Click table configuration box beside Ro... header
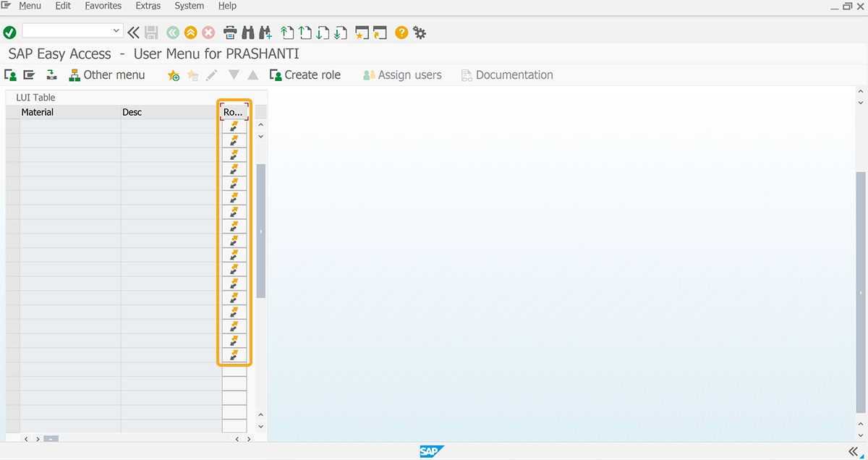The height and width of the screenshot is (460, 868). coord(261,112)
